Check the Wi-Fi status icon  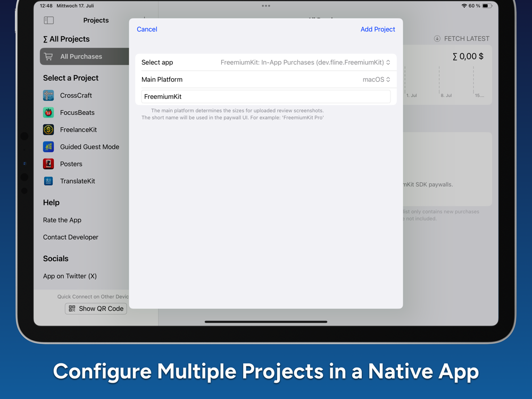point(464,6)
